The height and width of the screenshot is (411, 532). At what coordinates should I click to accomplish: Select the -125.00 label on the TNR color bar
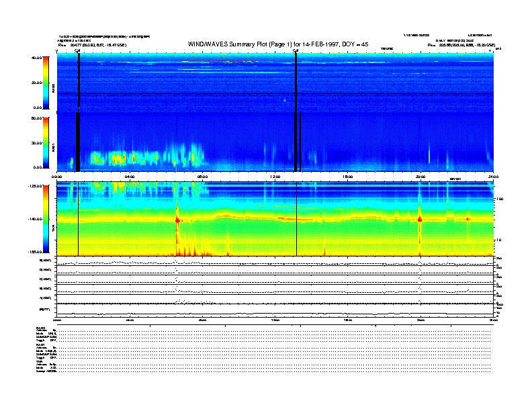point(36,186)
